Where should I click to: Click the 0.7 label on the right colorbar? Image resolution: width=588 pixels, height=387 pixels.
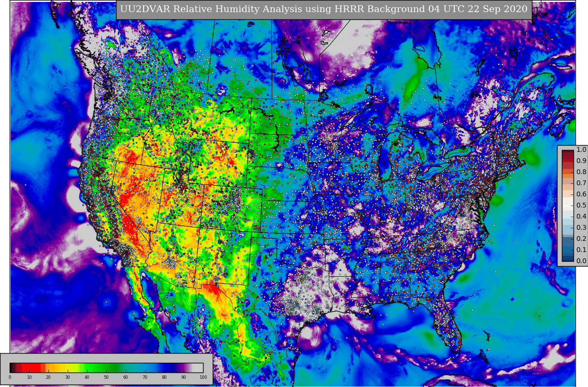click(581, 183)
